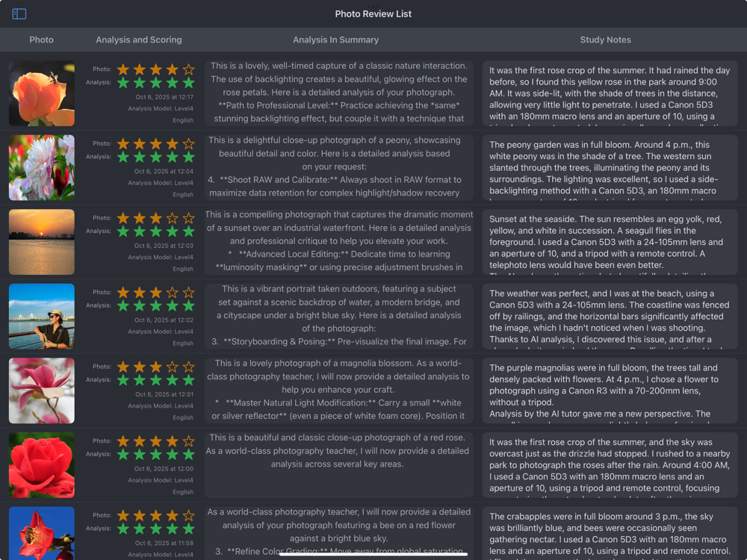Click second green Analysis star in portrait row
The height and width of the screenshot is (560, 747).
click(x=140, y=305)
